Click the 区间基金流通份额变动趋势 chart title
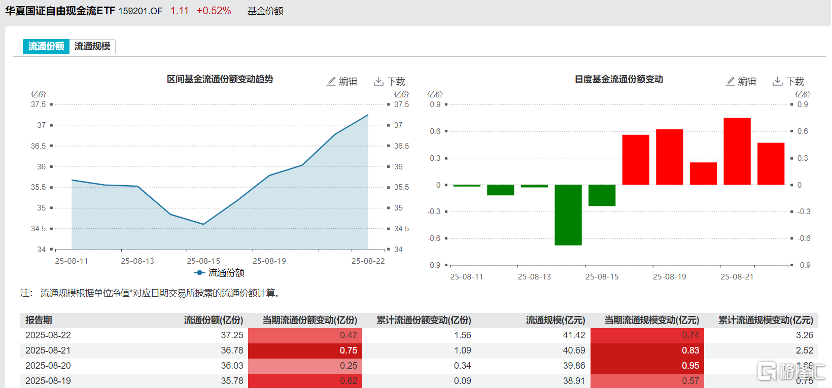Viewport: 832px width, 388px height. pyautogui.click(x=220, y=79)
